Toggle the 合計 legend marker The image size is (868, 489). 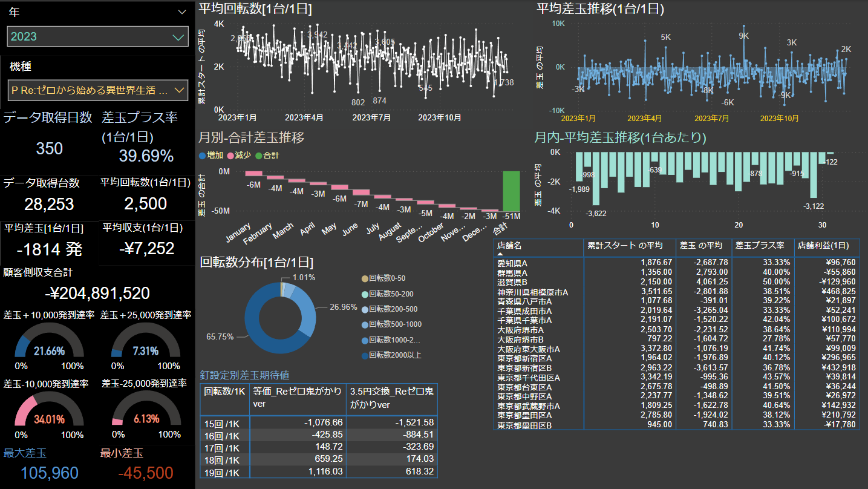pos(258,156)
